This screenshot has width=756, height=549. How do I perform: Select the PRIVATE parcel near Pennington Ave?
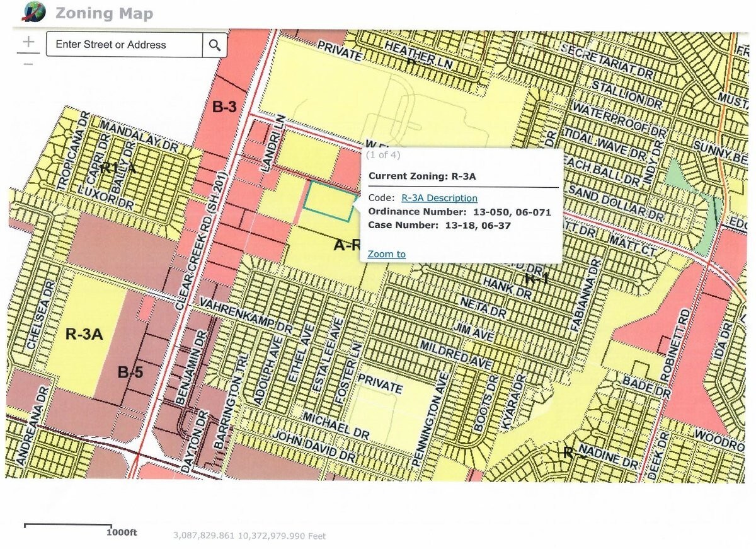point(379,384)
